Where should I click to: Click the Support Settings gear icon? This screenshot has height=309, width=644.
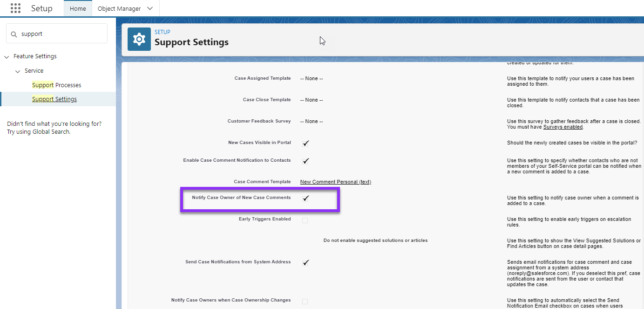click(x=139, y=39)
